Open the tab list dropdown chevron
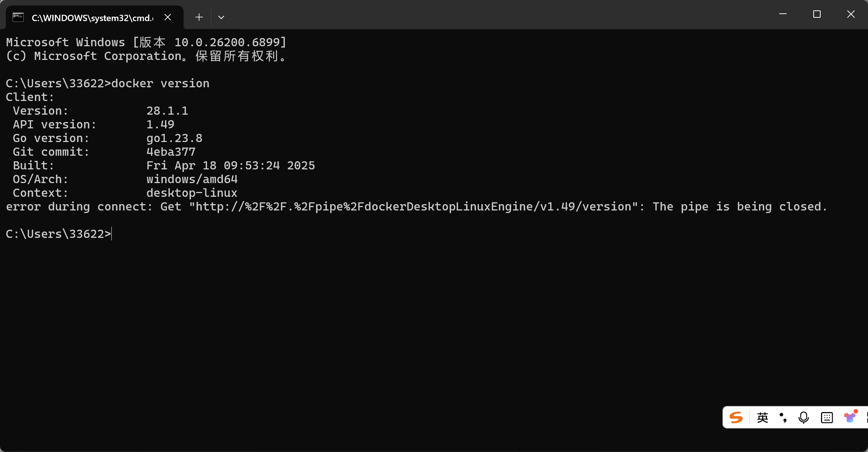This screenshot has width=868, height=452. tap(221, 17)
